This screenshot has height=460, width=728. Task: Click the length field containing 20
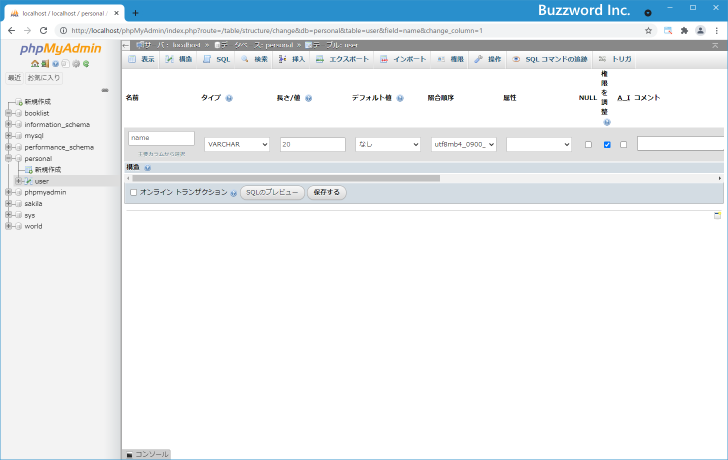tap(312, 144)
